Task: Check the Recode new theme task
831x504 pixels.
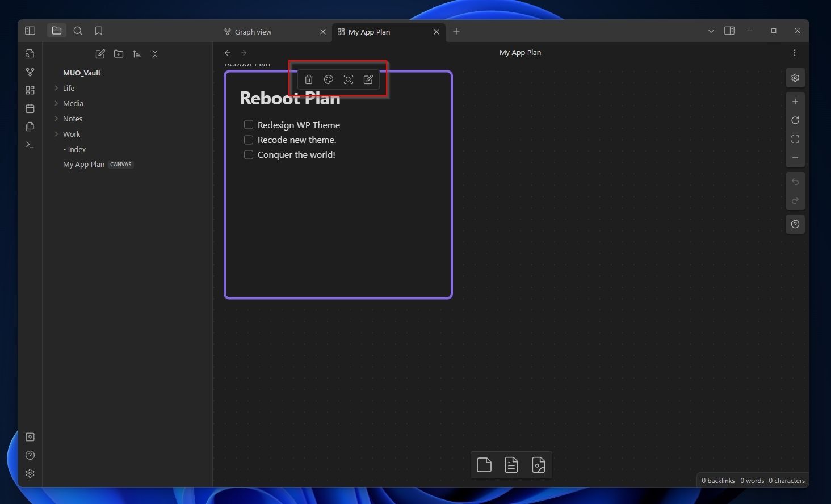Action: (x=248, y=139)
